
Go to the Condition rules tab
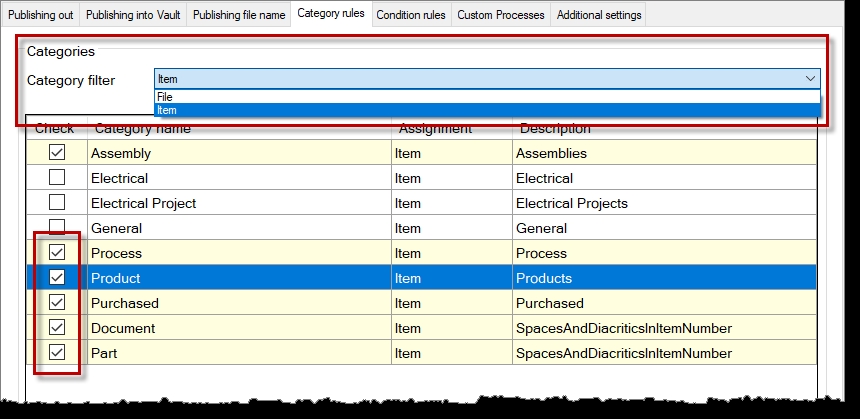[x=411, y=15]
